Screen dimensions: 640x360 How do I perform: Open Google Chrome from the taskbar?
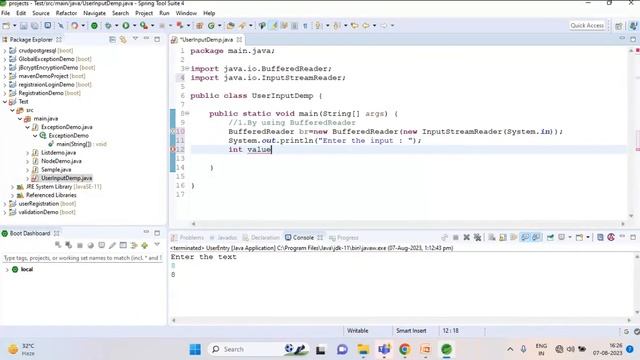[404, 349]
